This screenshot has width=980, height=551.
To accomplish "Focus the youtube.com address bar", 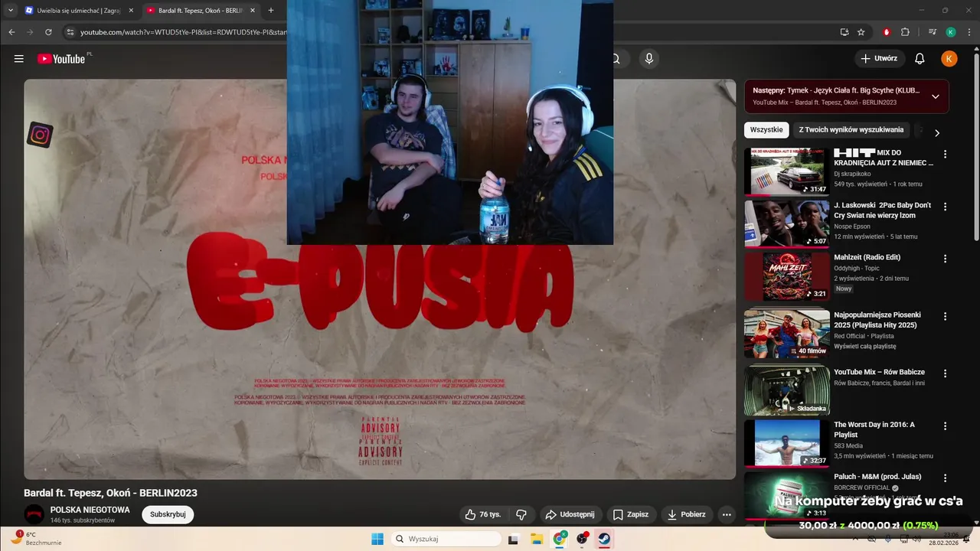I will click(182, 32).
